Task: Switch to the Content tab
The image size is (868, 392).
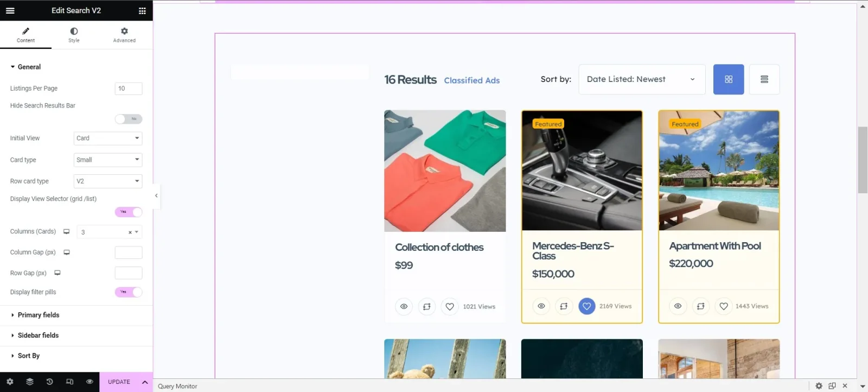Action: (x=25, y=35)
